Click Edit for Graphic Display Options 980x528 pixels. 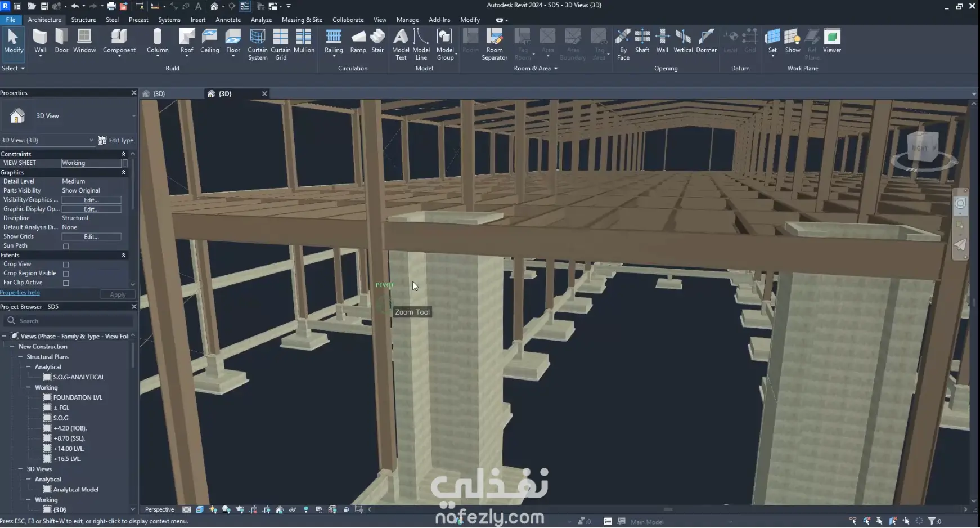91,209
